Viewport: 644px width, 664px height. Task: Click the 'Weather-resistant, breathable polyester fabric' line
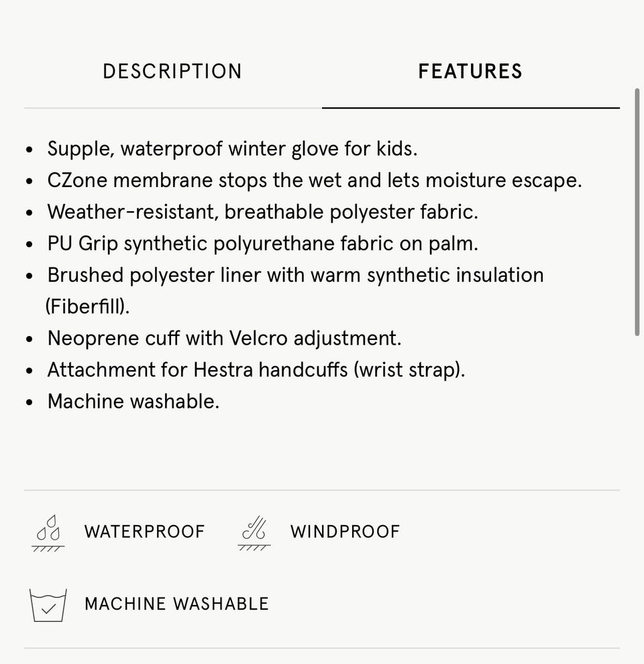tap(262, 212)
